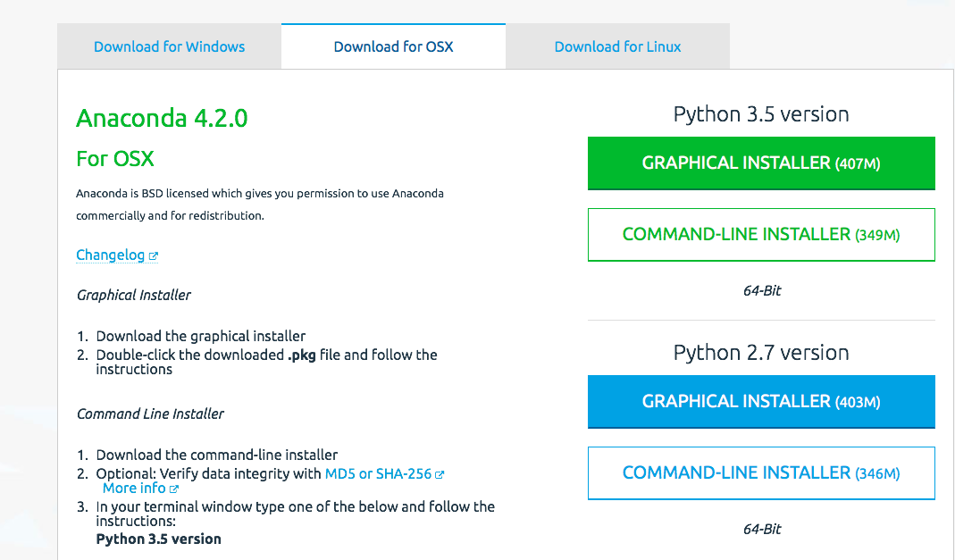Click the external-link icon beside Changelog

[154, 255]
